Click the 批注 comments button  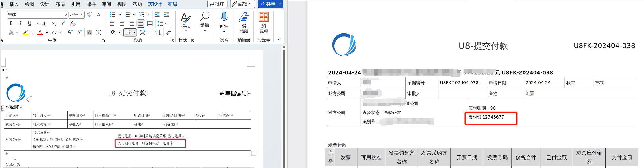(217, 4)
